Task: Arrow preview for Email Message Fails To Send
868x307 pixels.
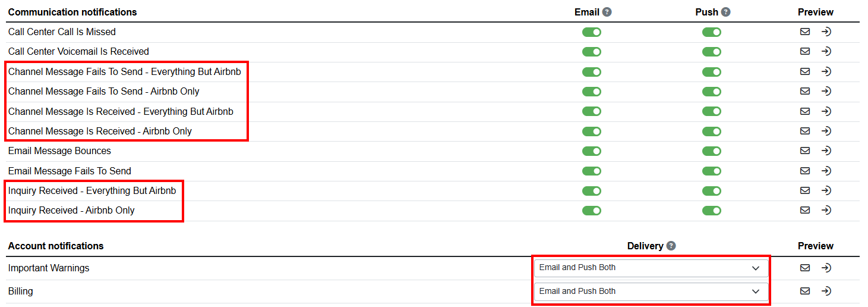Action: click(x=826, y=171)
